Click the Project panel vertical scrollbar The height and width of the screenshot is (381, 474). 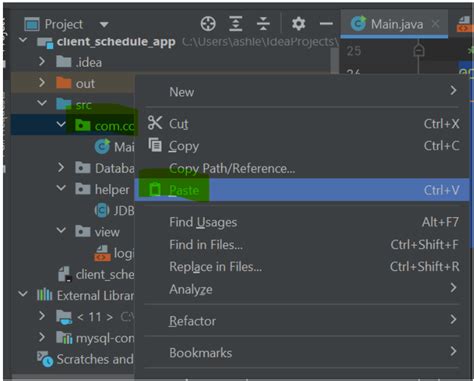point(335,61)
